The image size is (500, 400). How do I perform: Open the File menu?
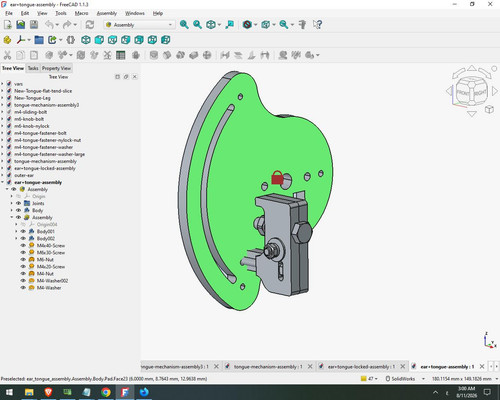[9, 13]
